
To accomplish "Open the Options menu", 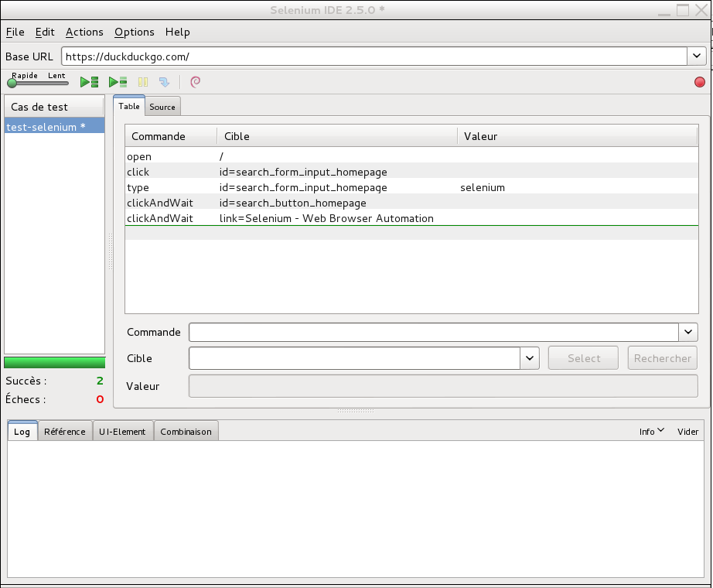I will tap(134, 32).
